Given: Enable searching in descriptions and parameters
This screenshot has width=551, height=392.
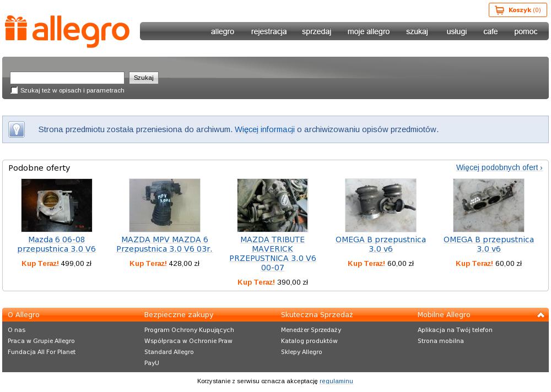Looking at the screenshot, I should pos(14,90).
